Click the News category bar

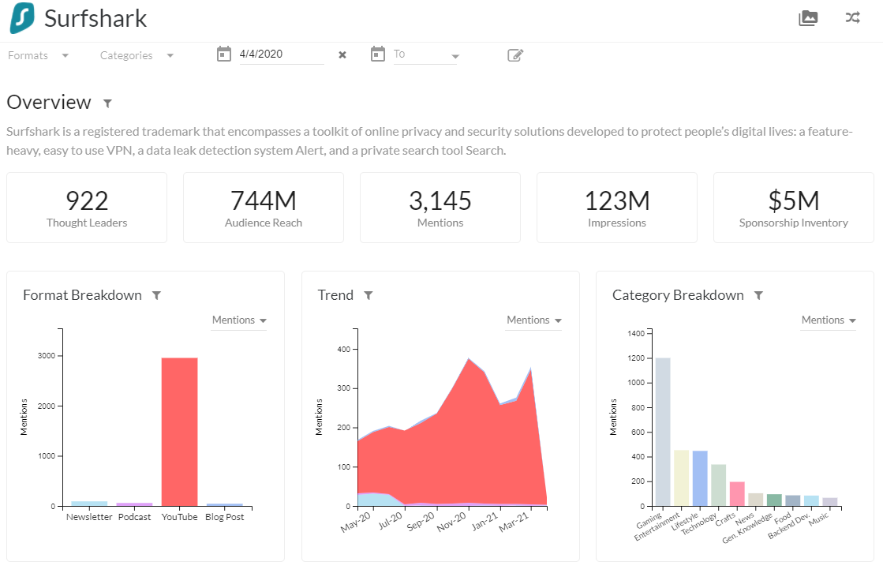pyautogui.click(x=756, y=500)
